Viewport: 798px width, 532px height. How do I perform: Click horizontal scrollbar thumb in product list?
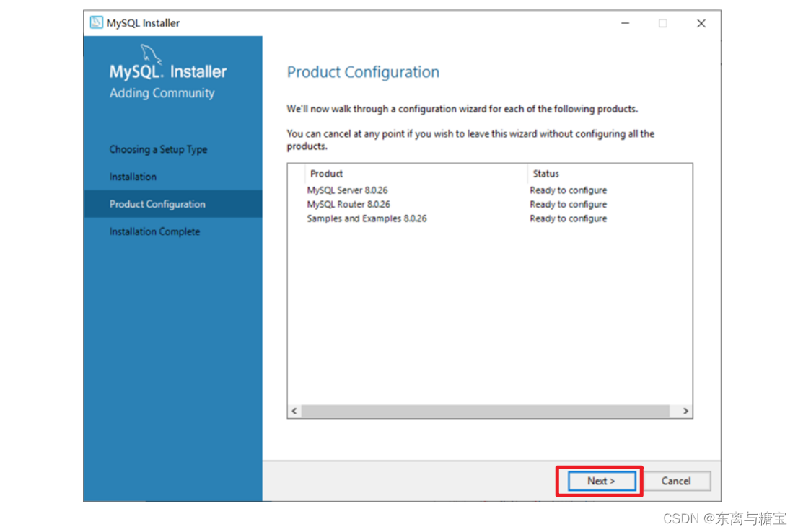click(486, 411)
